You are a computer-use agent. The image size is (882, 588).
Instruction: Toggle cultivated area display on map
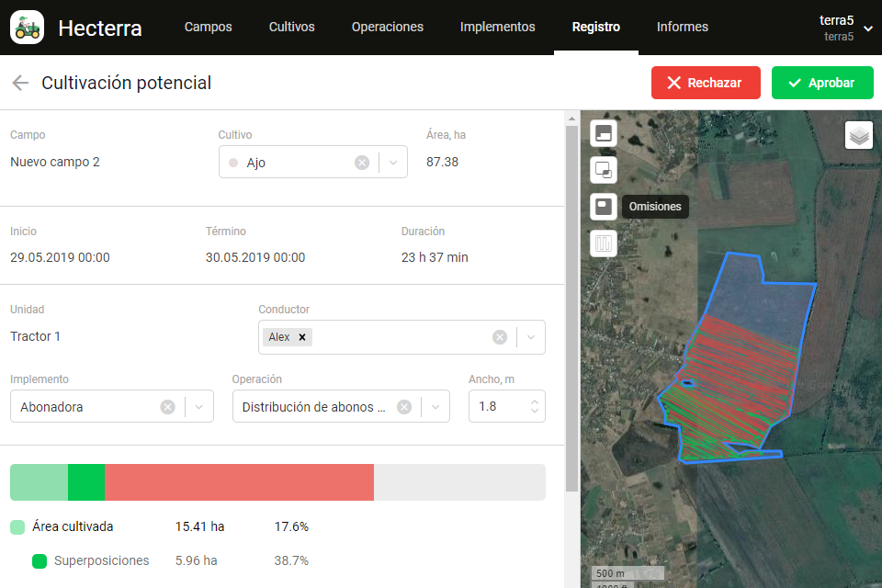(603, 134)
